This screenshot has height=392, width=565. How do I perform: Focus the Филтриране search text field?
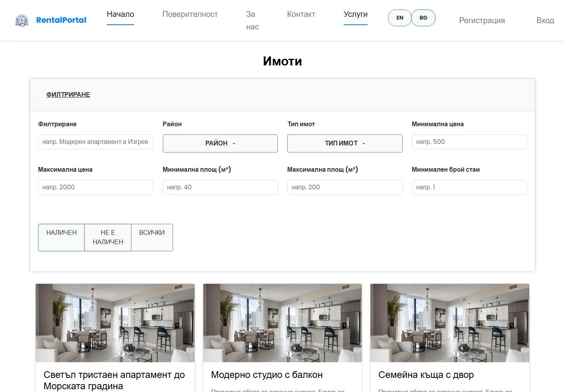(96, 142)
